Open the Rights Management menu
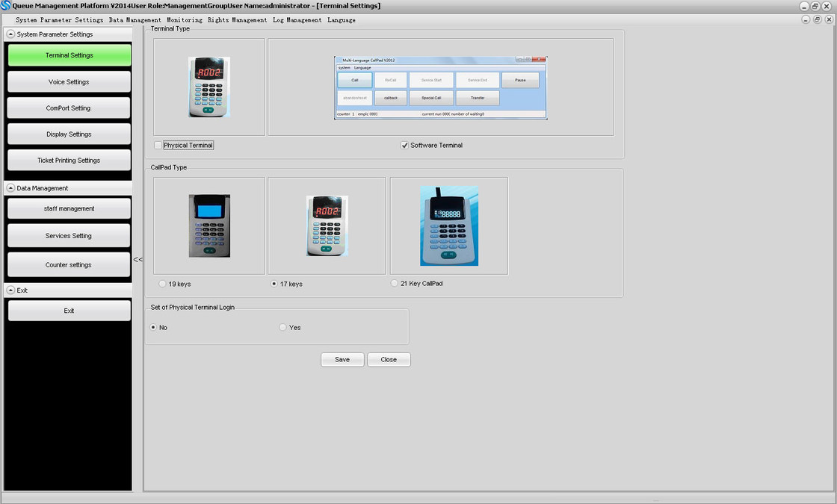 (x=237, y=20)
